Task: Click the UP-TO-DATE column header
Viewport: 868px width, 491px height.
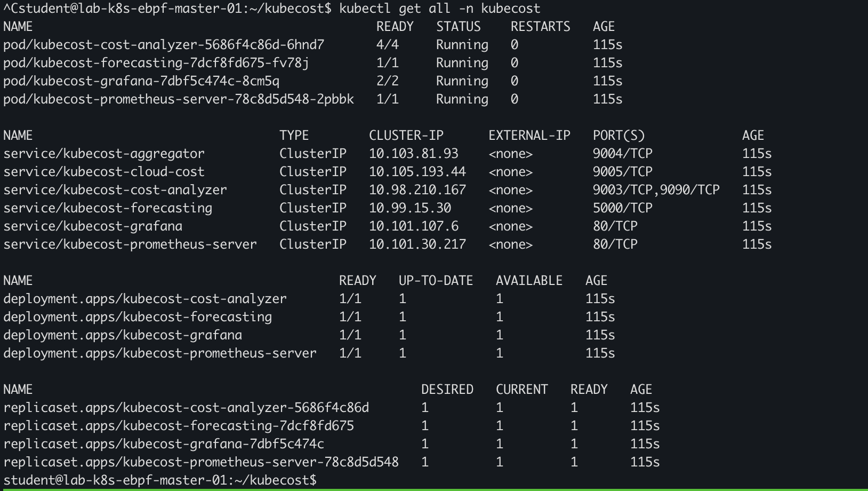Action: click(x=436, y=281)
